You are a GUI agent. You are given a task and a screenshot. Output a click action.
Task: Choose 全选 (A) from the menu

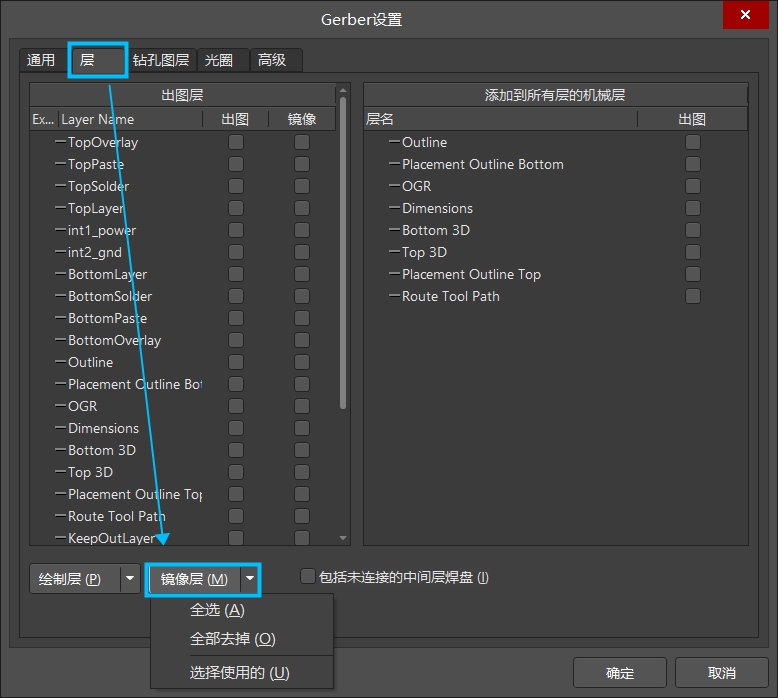pyautogui.click(x=217, y=610)
